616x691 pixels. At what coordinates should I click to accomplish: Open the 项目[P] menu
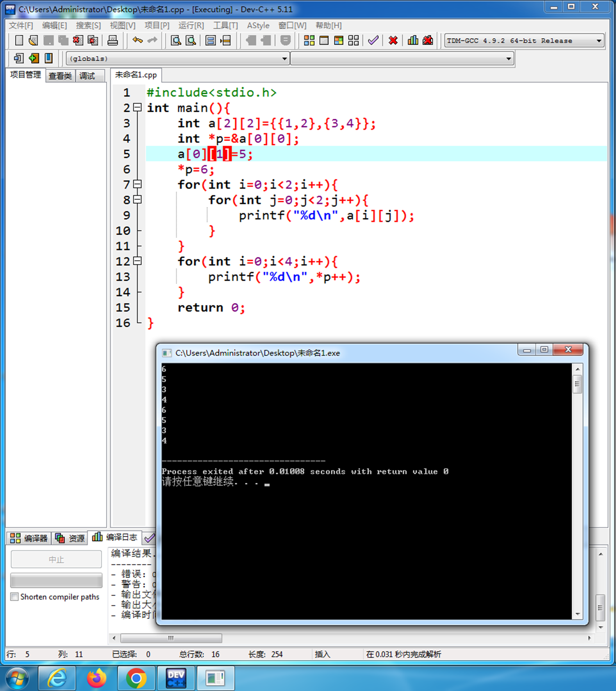157,25
